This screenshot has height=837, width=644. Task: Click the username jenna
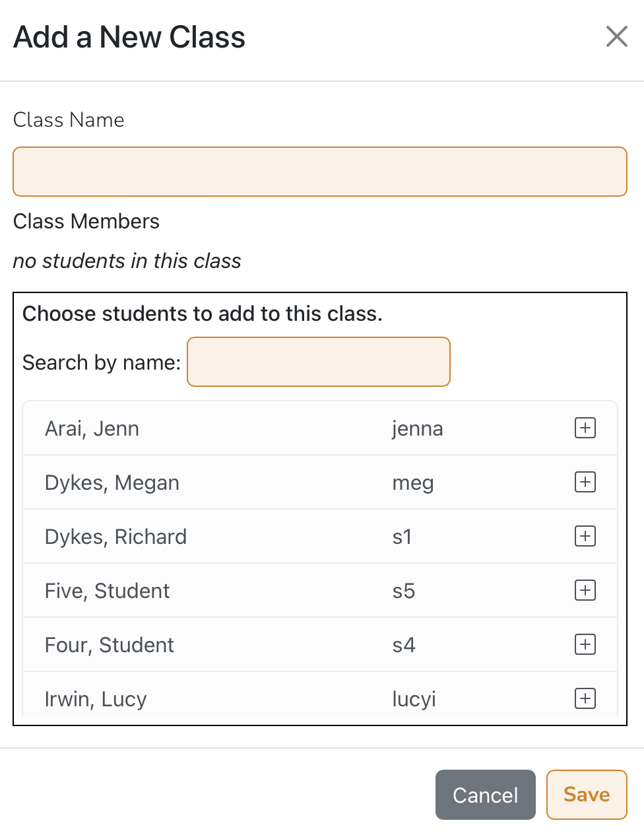click(x=417, y=429)
